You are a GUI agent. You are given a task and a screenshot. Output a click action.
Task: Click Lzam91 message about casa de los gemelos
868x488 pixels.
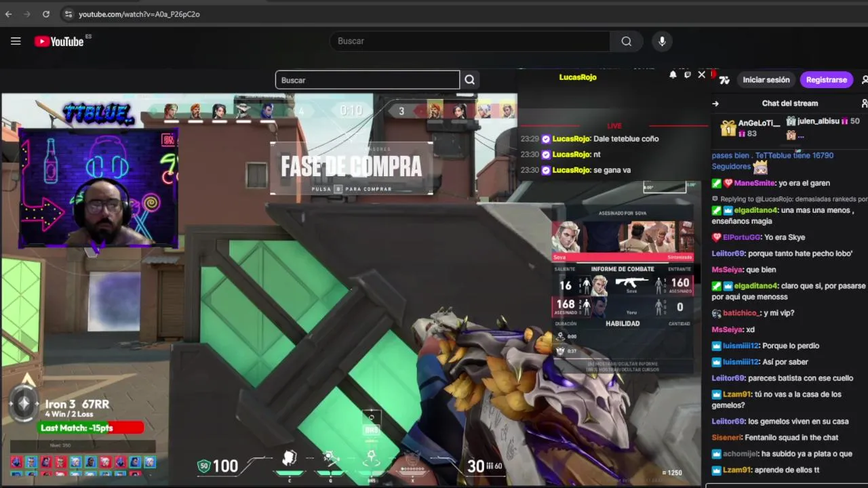point(776,400)
